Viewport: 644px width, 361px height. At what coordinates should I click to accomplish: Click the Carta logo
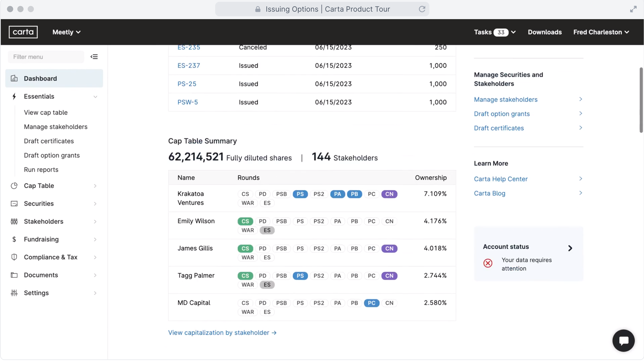pos(23,32)
